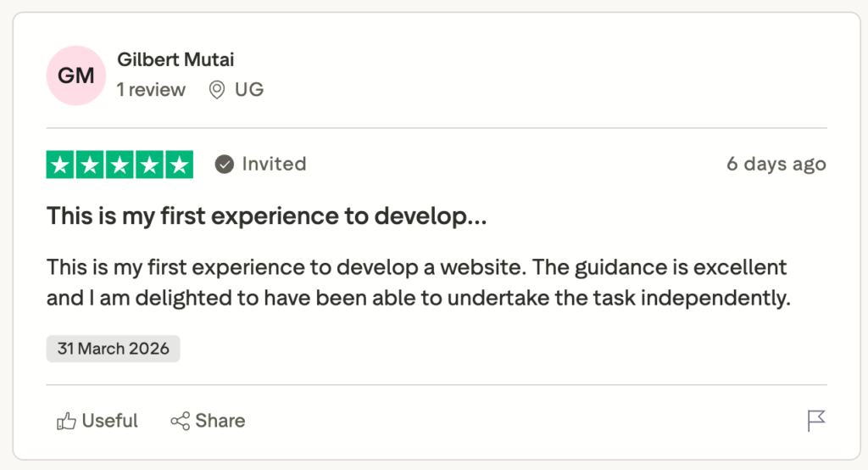Click the review body paragraph

pos(417,283)
